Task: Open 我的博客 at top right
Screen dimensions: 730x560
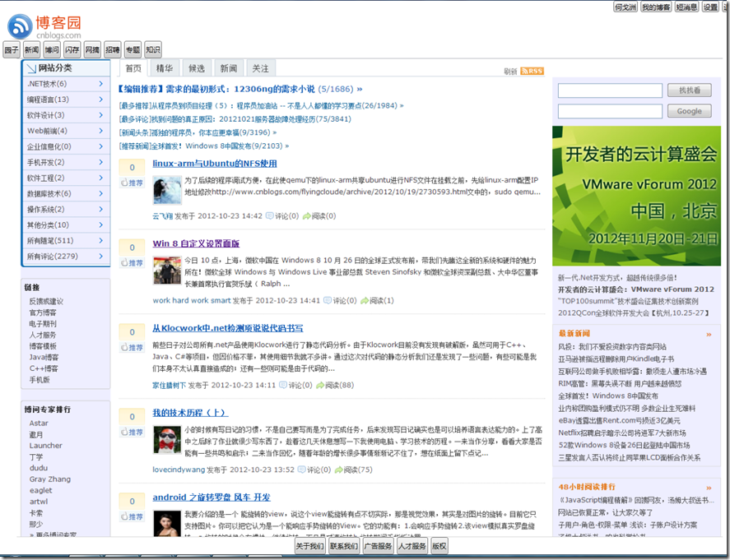Action: point(656,7)
